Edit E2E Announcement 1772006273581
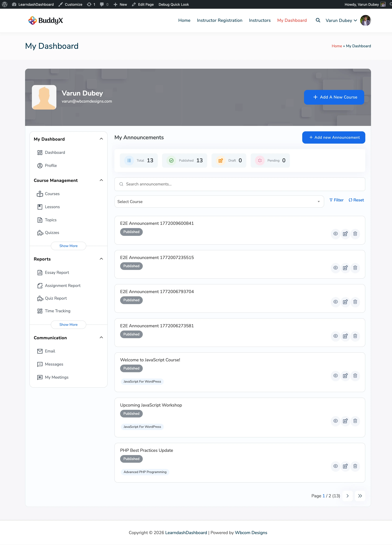The height and width of the screenshot is (545, 392). point(345,336)
